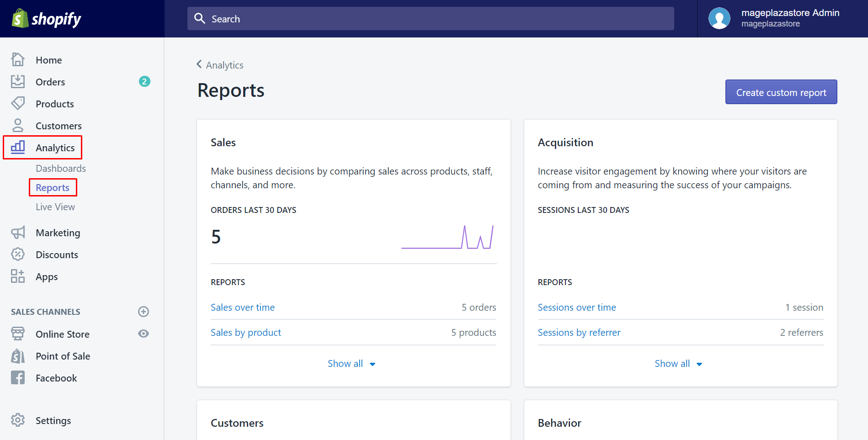The width and height of the screenshot is (868, 440).
Task: Click the admin user avatar
Action: point(719,18)
